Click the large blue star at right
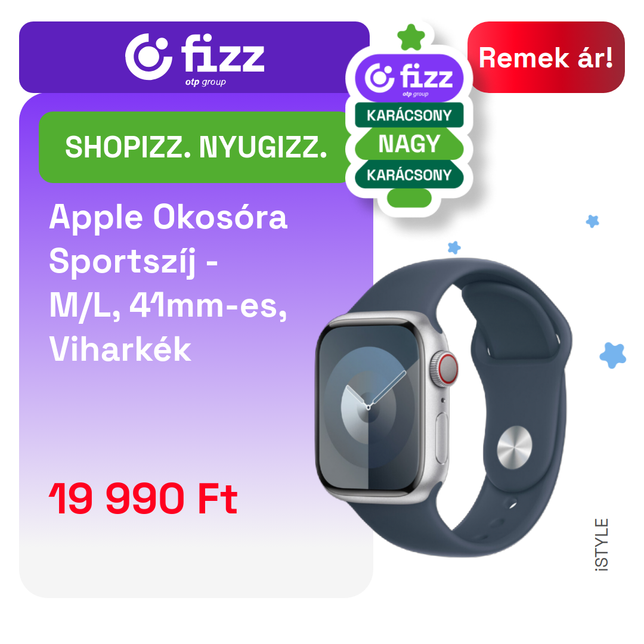 613,355
